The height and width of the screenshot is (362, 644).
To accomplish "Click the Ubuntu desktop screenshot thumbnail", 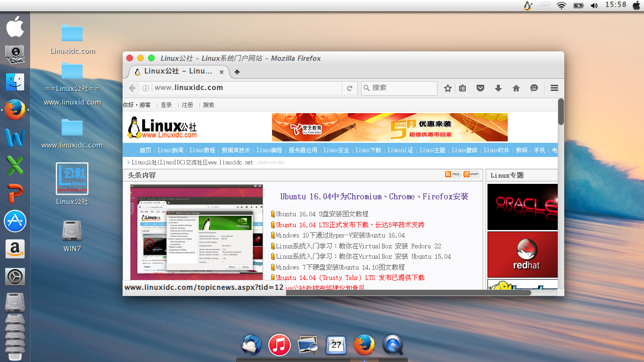I will click(x=196, y=232).
